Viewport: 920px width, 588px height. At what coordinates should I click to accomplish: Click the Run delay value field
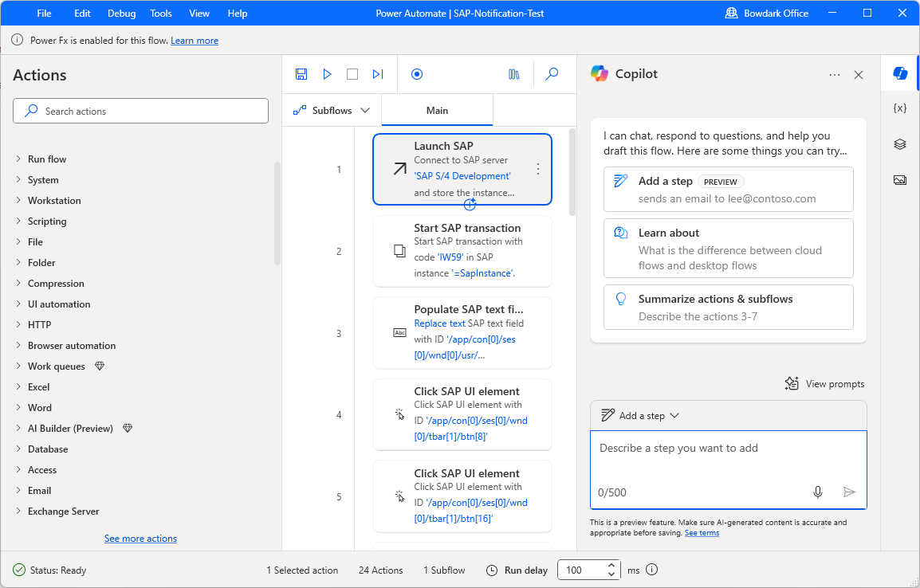click(x=583, y=570)
